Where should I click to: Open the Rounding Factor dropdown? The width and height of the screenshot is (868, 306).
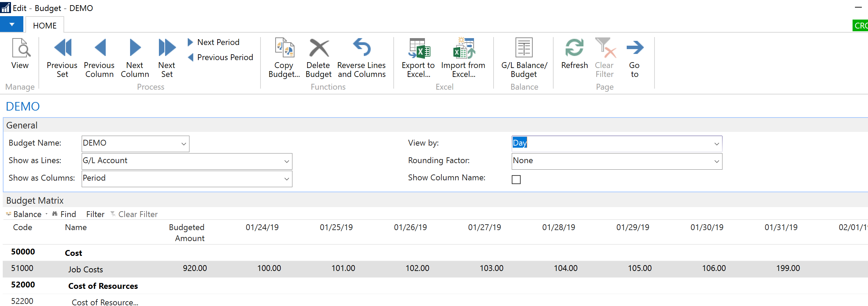click(x=716, y=161)
